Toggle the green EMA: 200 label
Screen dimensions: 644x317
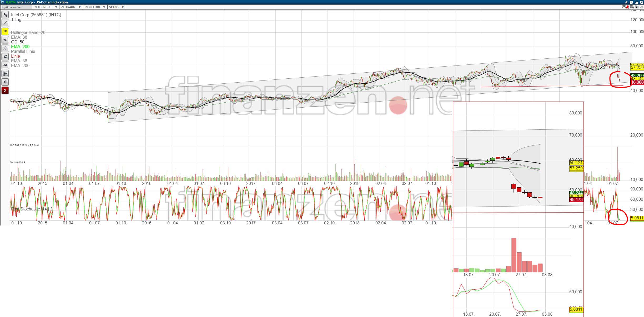pos(20,47)
